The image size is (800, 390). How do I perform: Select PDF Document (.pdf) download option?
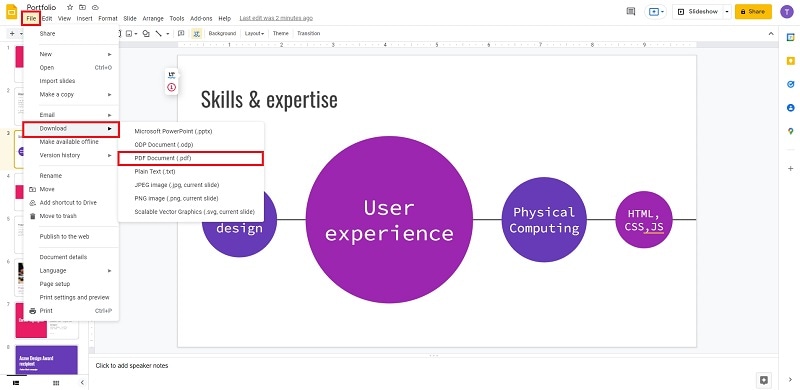[x=191, y=158]
